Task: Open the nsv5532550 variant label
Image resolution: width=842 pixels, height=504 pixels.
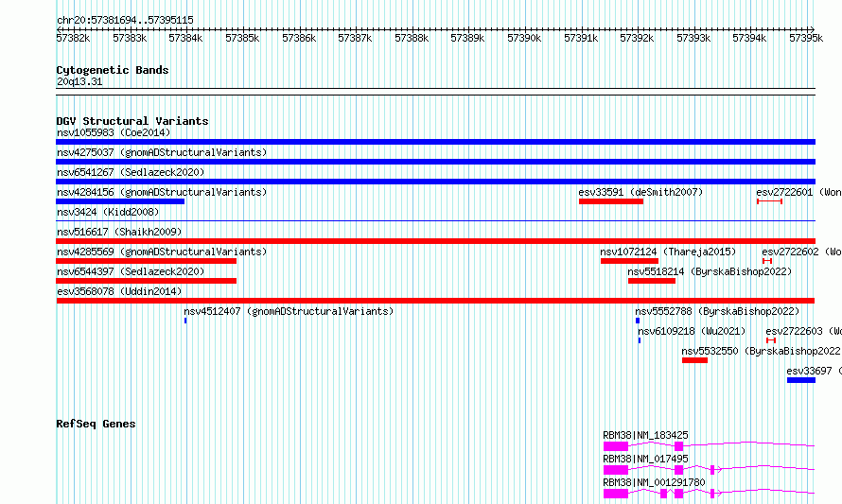Action: coord(761,351)
